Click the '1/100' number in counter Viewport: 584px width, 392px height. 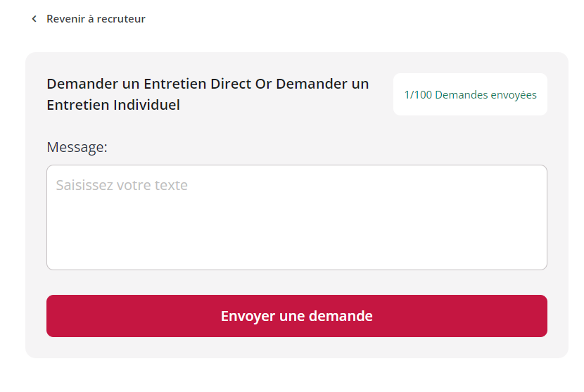click(x=418, y=95)
